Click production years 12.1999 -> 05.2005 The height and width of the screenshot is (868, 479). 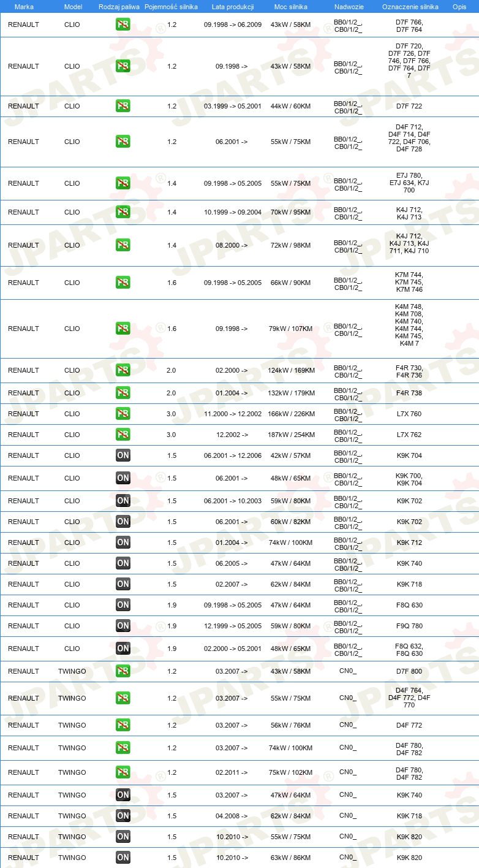pyautogui.click(x=233, y=626)
